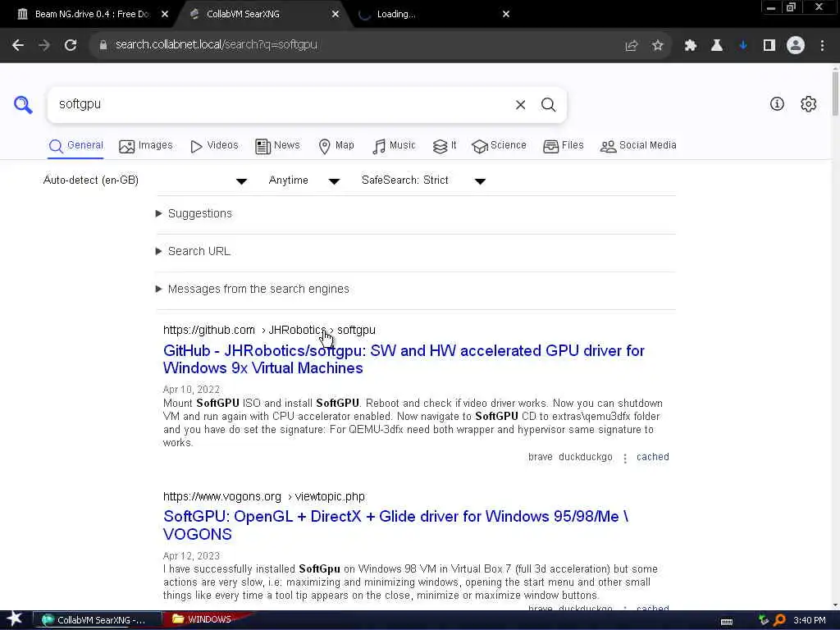Open the profile avatar menu

(796, 46)
